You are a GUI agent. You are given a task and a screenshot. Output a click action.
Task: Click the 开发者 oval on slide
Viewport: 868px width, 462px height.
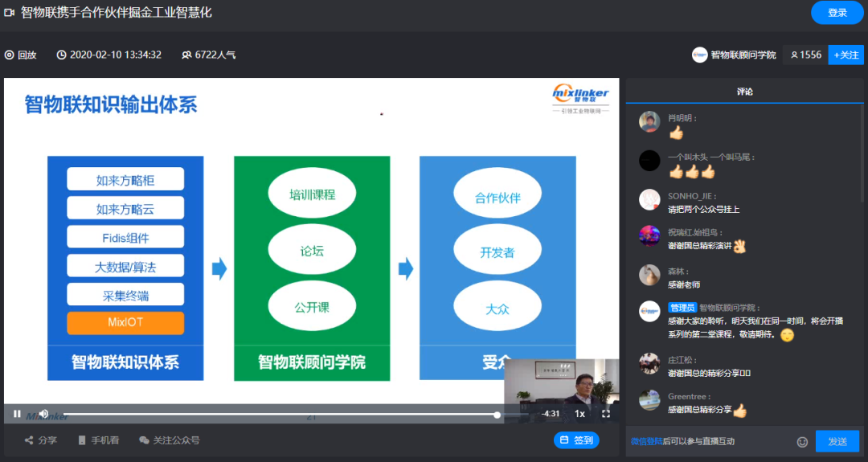pyautogui.click(x=497, y=250)
